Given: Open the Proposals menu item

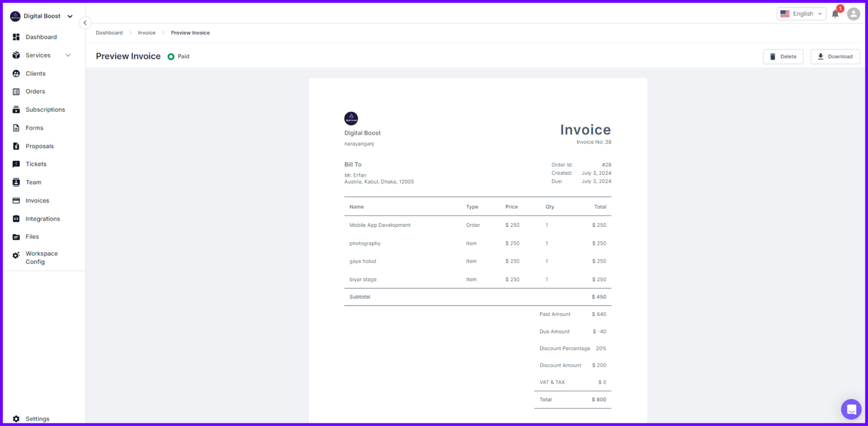Looking at the screenshot, I should pyautogui.click(x=40, y=146).
